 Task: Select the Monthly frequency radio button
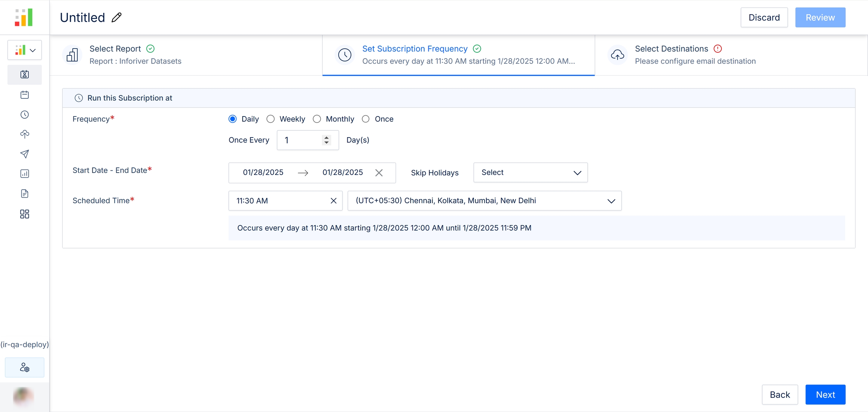317,119
